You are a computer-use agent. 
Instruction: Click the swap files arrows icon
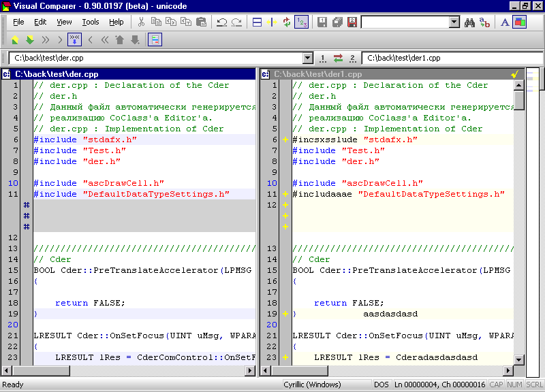[338, 59]
